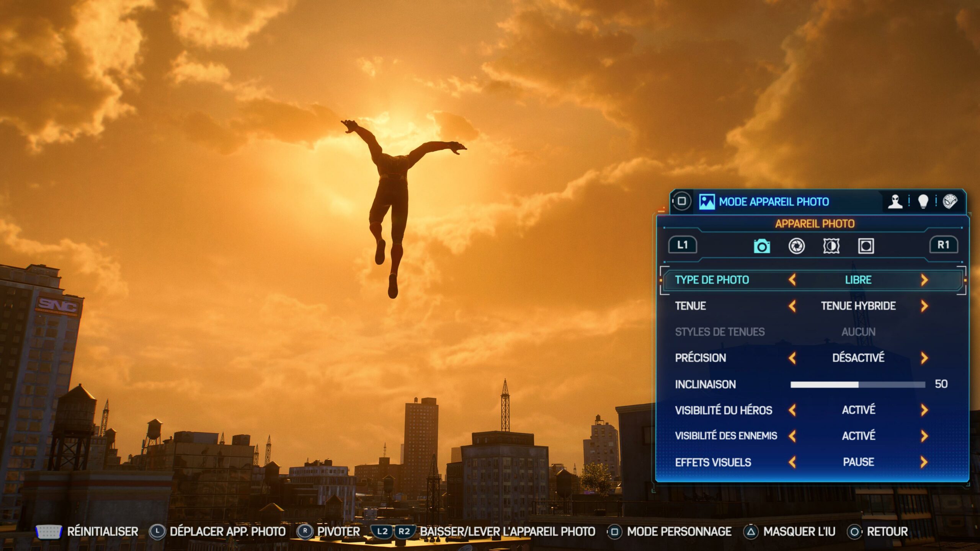Select the Précision row label
Viewport: 980px width, 551px height.
click(701, 358)
